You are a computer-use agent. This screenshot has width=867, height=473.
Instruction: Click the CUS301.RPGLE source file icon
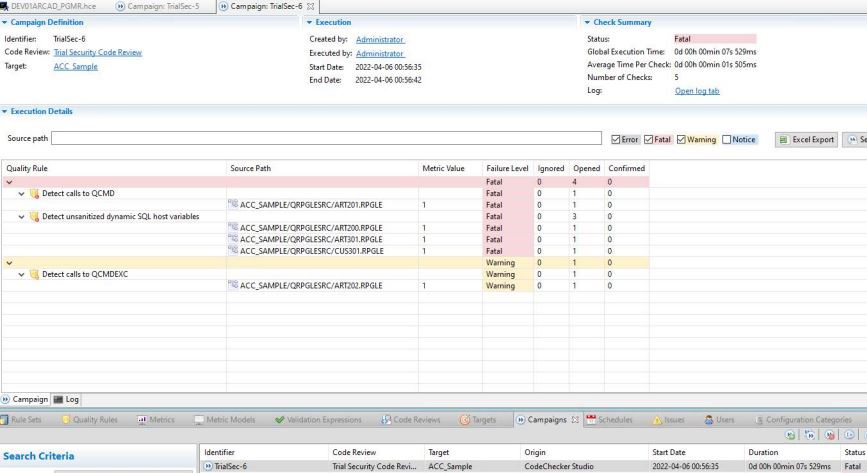click(x=233, y=251)
